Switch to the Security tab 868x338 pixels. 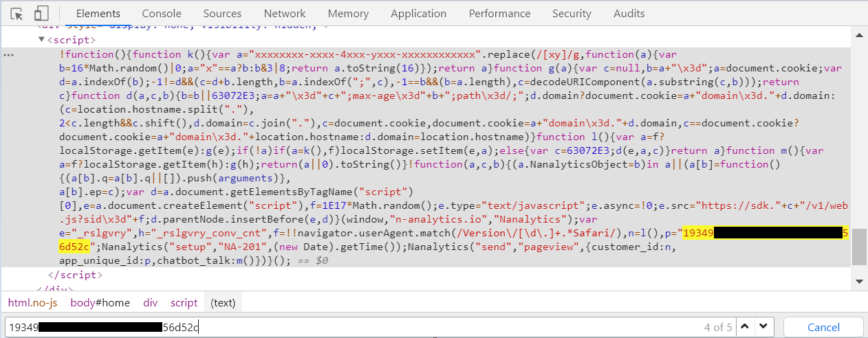(x=572, y=14)
